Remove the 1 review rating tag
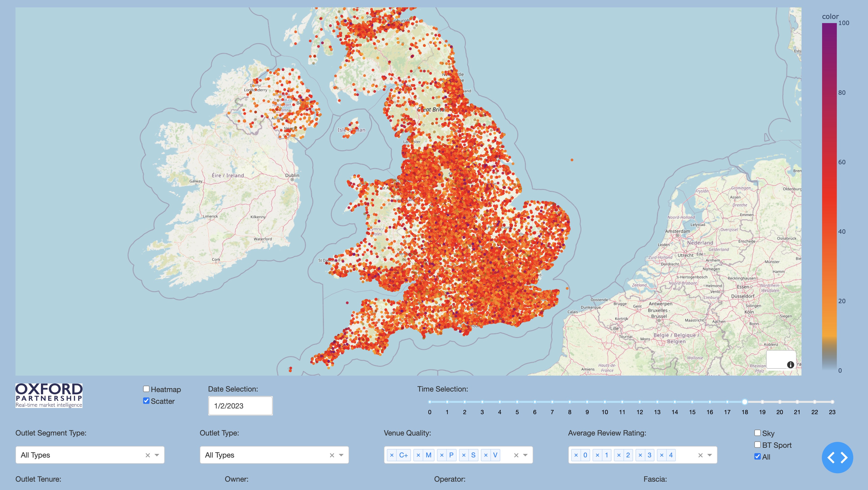Screen dimensions: 868x490 [x=597, y=455]
